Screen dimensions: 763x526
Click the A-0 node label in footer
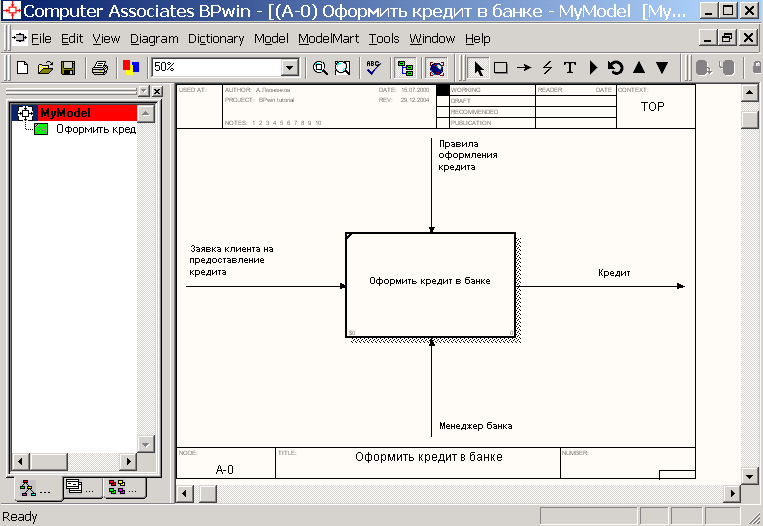[224, 470]
